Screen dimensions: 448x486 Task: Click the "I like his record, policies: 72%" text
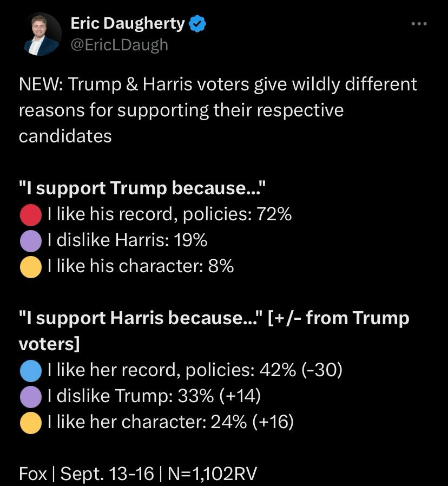[x=169, y=215]
